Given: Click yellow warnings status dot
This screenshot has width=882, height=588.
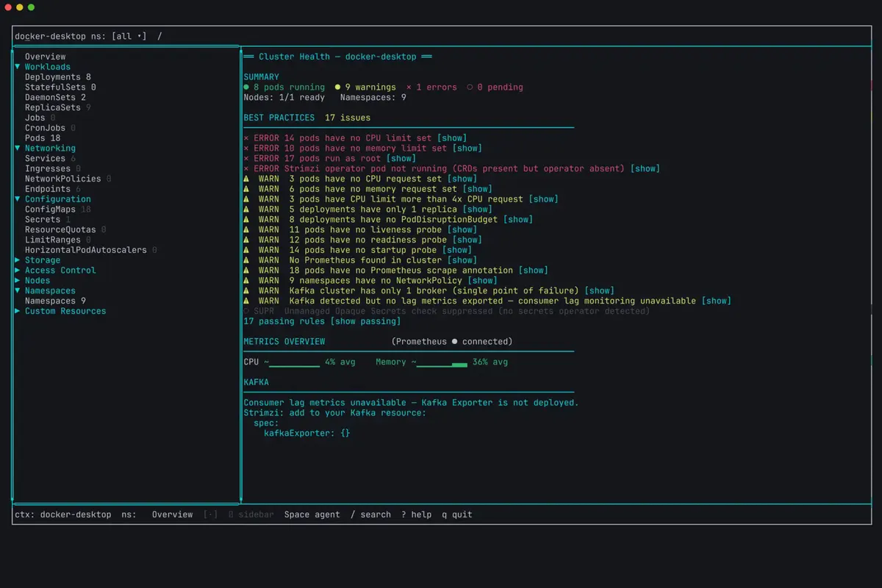Looking at the screenshot, I should click(338, 87).
